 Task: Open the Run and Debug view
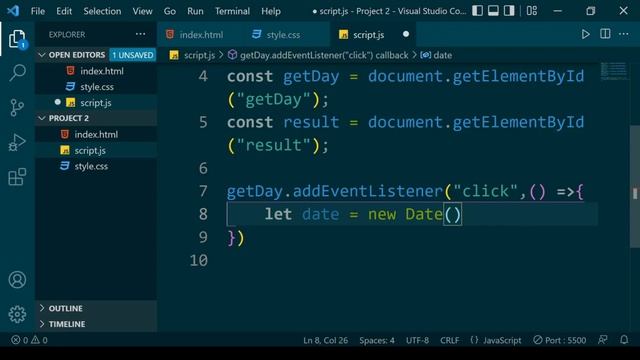(17, 142)
